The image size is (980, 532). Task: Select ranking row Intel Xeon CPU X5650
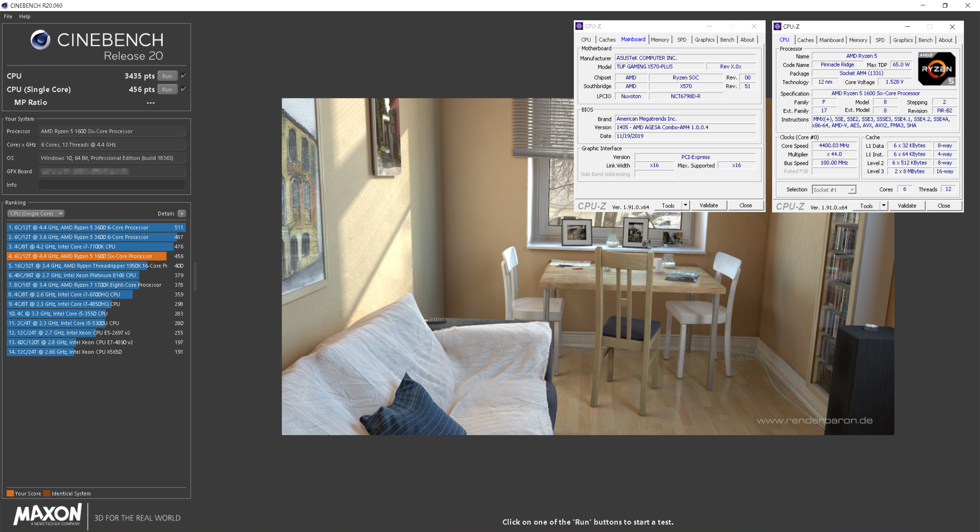(96, 352)
